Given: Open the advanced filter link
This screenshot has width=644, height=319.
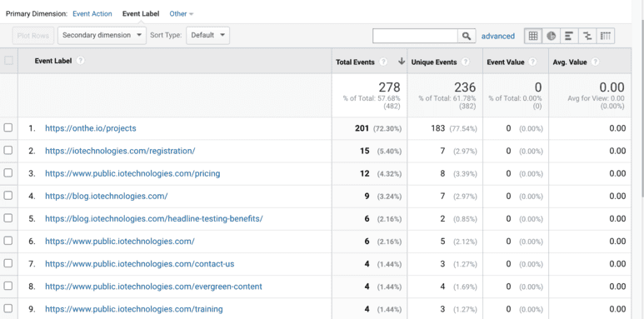Looking at the screenshot, I should coord(497,36).
